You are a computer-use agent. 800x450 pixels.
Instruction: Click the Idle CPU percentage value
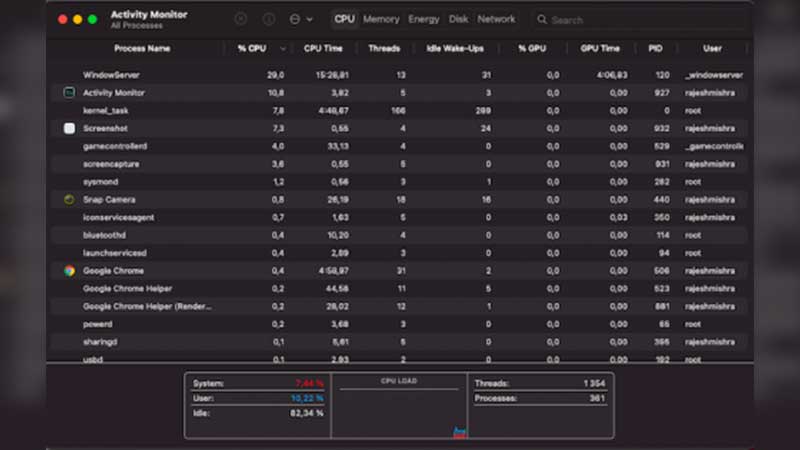(307, 413)
